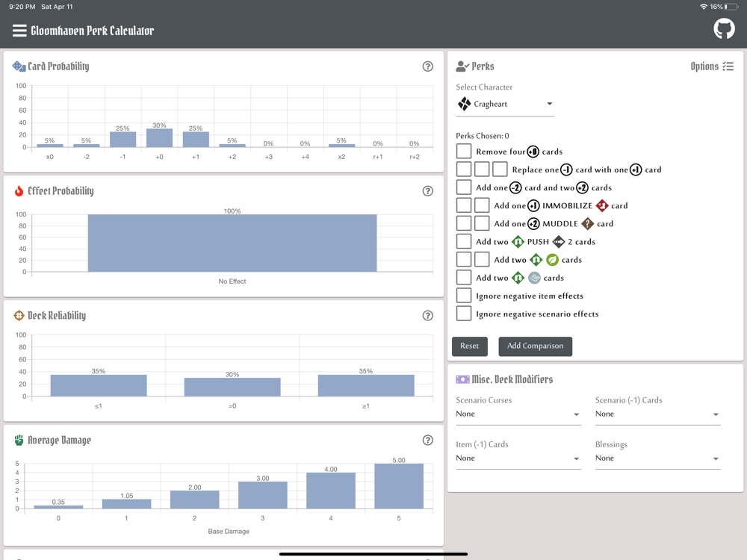Open the Select Character Cragheart dropdown
The width and height of the screenshot is (747, 560).
(x=505, y=104)
